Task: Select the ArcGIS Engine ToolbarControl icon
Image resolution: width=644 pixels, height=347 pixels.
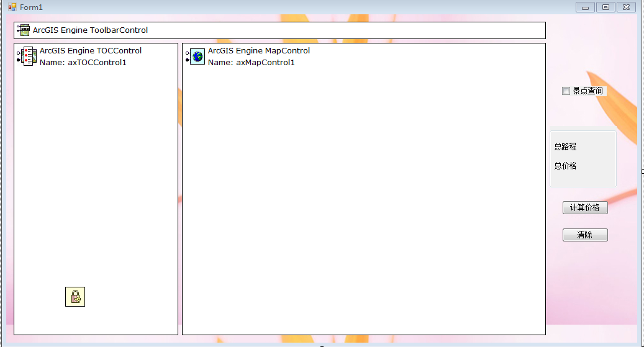Action: [24, 30]
